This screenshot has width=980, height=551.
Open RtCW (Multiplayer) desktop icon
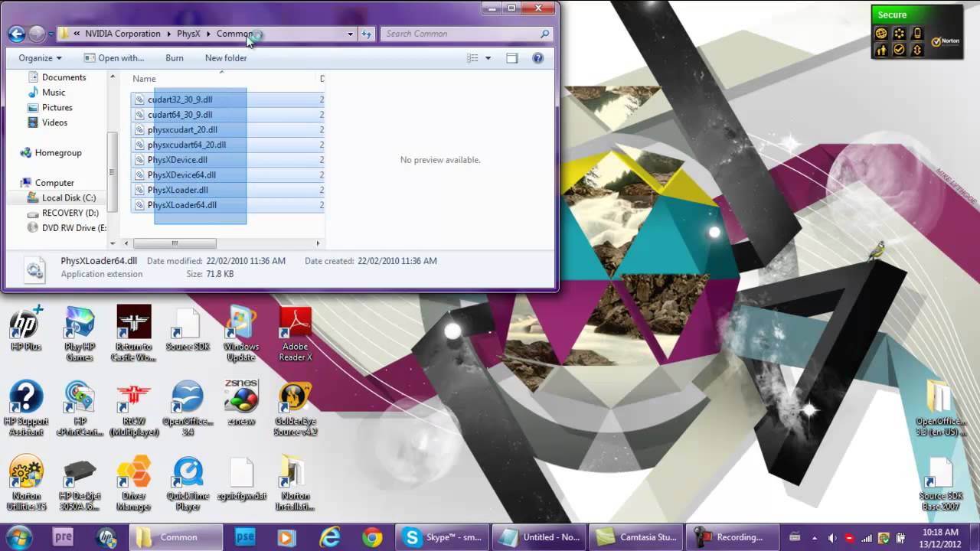pos(134,409)
